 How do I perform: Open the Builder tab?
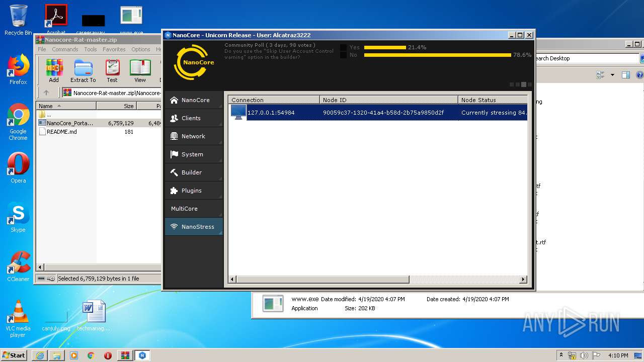[x=194, y=172]
